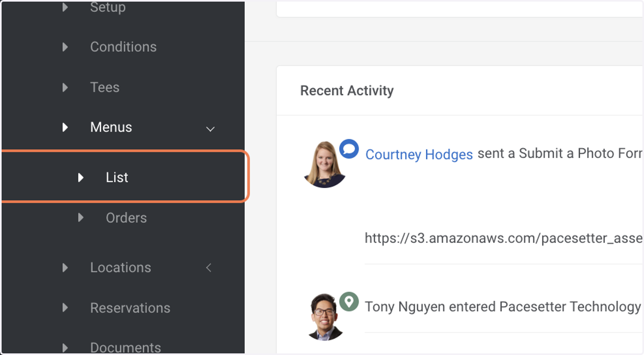This screenshot has width=644, height=355.
Task: Click the triangle icon beside Tees
Action: [65, 87]
